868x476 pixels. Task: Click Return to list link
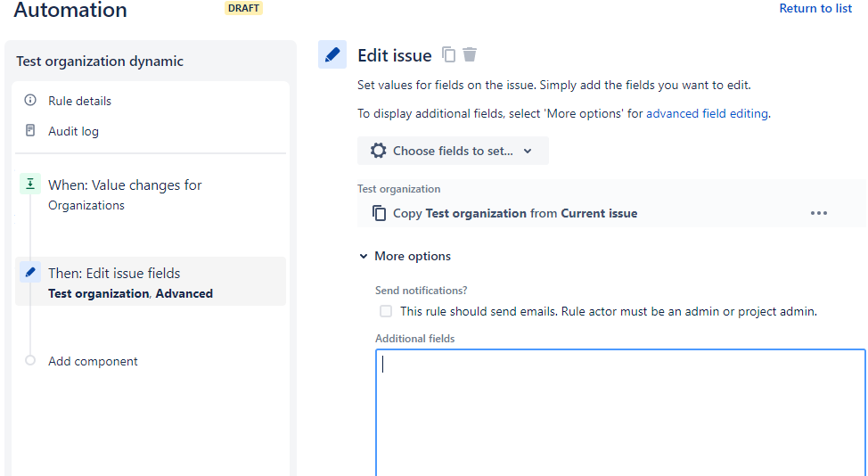(815, 8)
